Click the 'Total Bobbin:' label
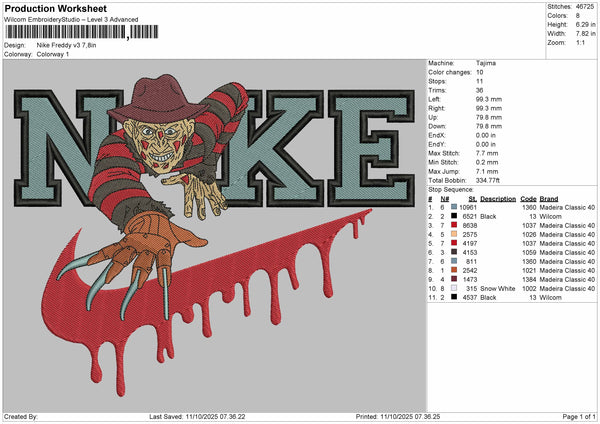 (447, 180)
